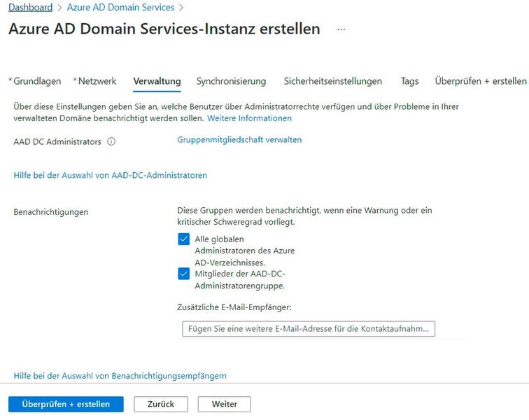Focus the additional e-mail recipient field
The height and width of the screenshot is (420, 529).
(309, 329)
